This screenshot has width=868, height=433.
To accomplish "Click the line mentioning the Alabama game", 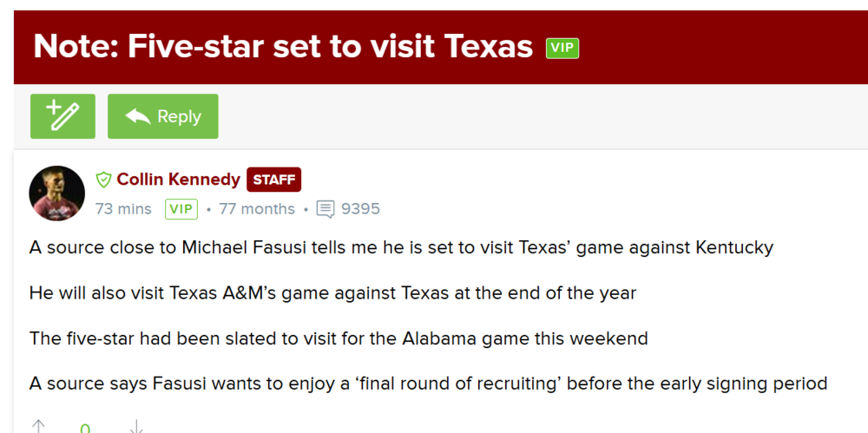I will (x=339, y=338).
